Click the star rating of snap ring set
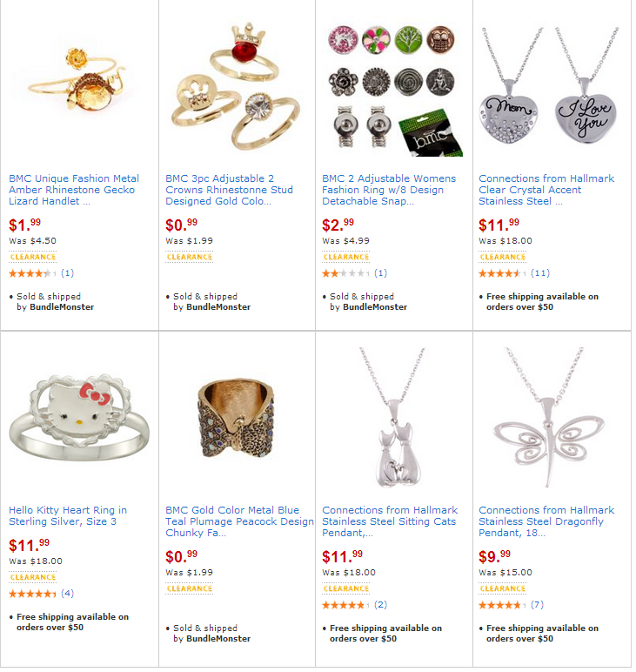This screenshot has width=636, height=672. [345, 273]
